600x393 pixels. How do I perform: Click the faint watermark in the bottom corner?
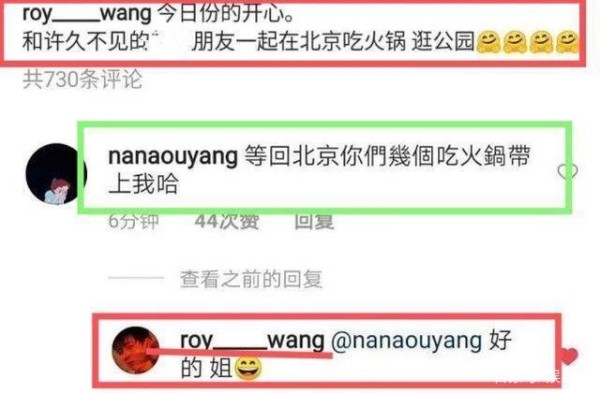point(528,378)
